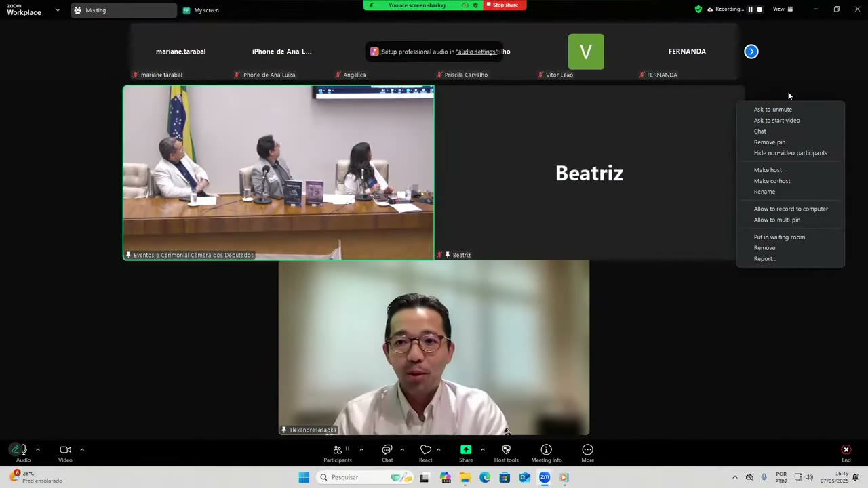Screen dimensions: 868x488
Task: Expand the reactions options arrow
Action: (438, 449)
